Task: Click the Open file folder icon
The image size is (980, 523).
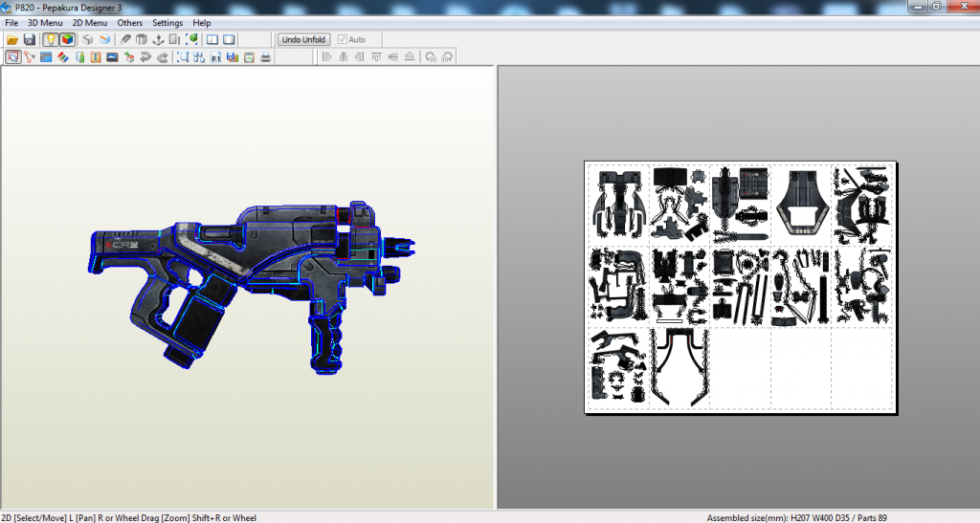Action: tap(11, 39)
